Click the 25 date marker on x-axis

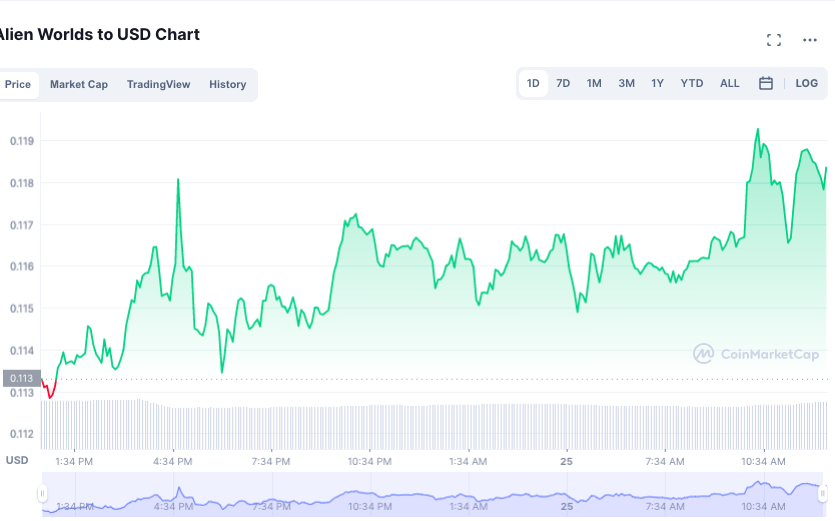566,461
